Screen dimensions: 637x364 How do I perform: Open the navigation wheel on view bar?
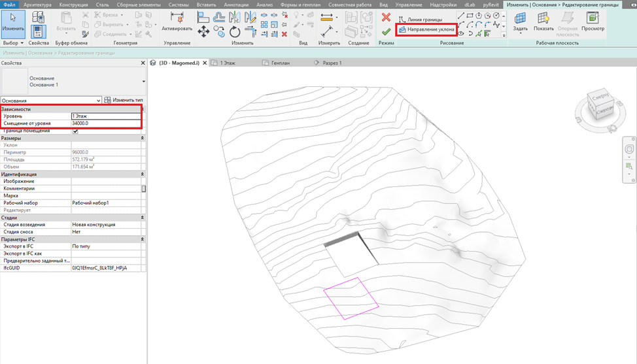(x=629, y=150)
